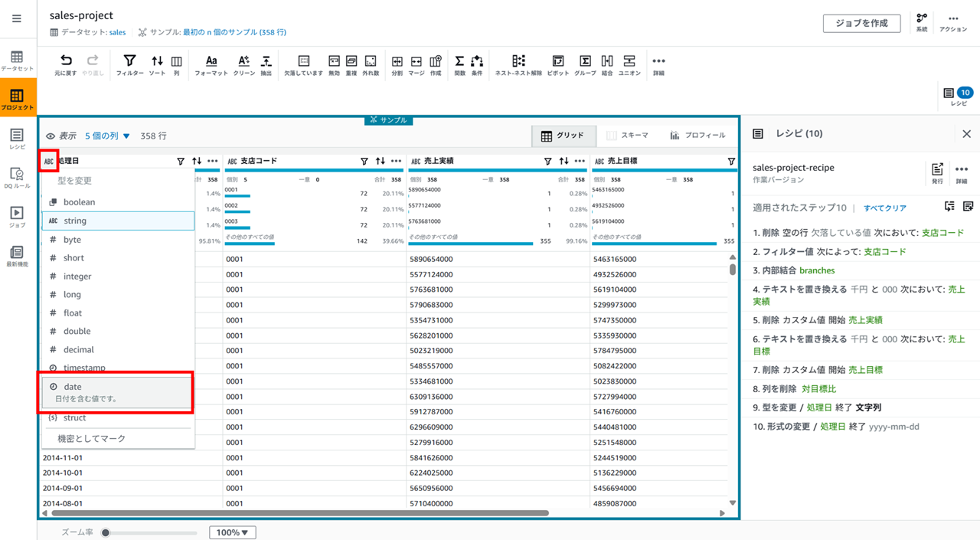Open the Join (結合) tool
The height and width of the screenshot is (540, 980).
607,64
